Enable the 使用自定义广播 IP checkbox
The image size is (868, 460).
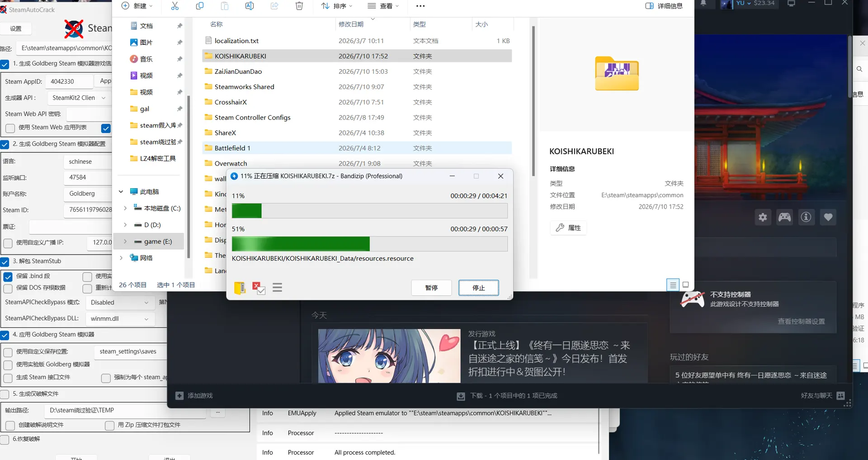coord(8,243)
